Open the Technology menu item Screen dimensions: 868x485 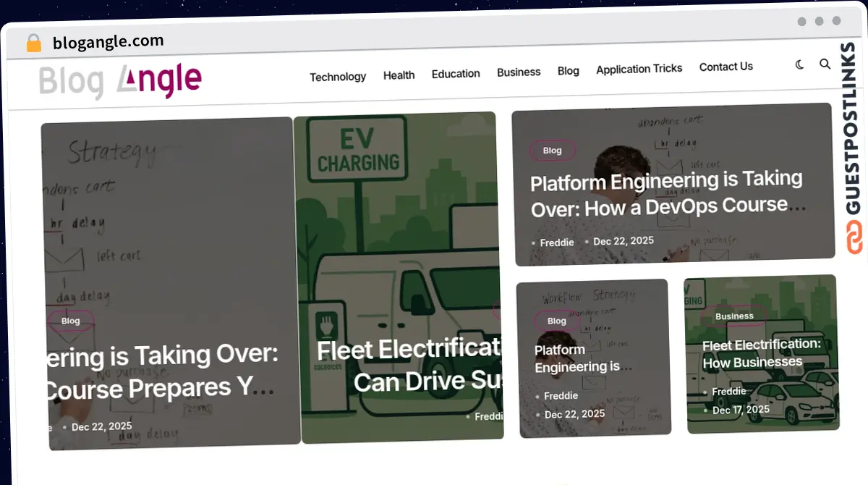click(x=338, y=77)
